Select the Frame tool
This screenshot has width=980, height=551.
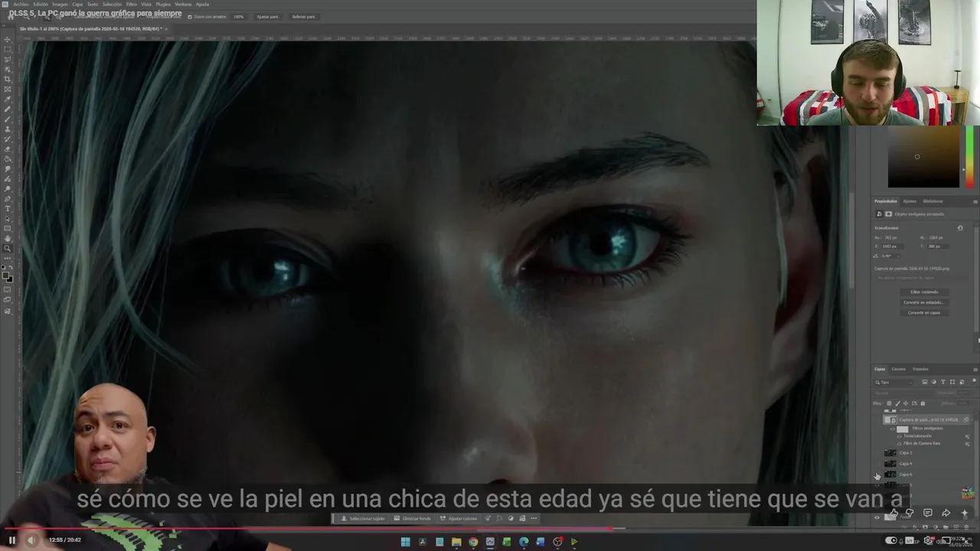[x=8, y=88]
